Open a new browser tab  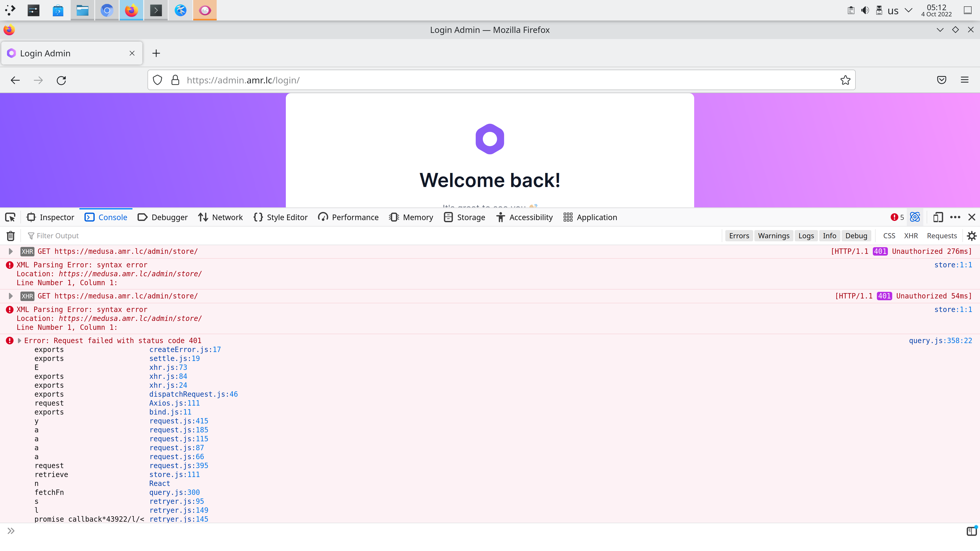(x=156, y=53)
